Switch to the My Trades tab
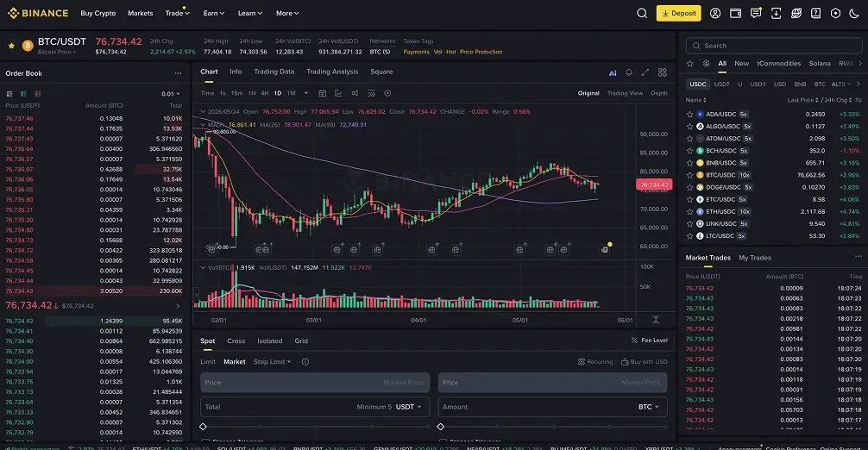Viewport: 868px width, 450px height. (754, 258)
